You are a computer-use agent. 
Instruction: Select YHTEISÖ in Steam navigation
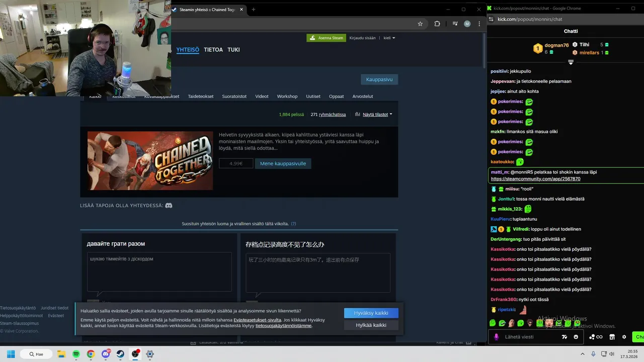pos(188,50)
